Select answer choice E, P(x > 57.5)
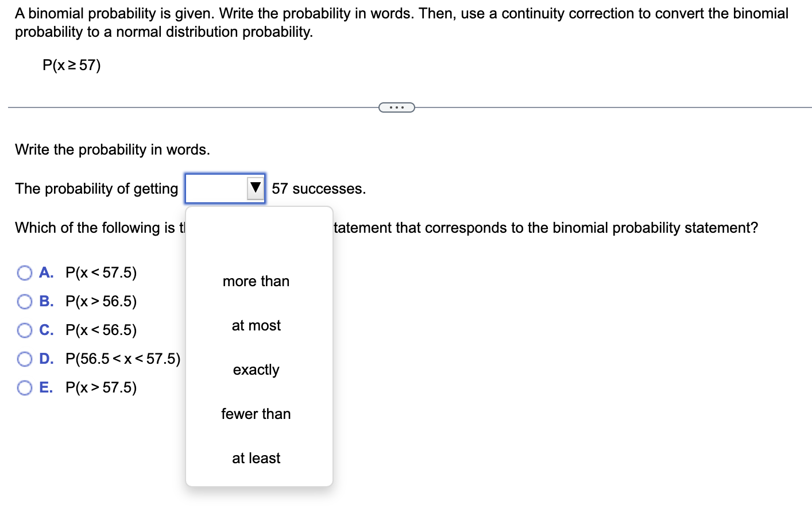Screen dimensions: 812x531 (24, 387)
